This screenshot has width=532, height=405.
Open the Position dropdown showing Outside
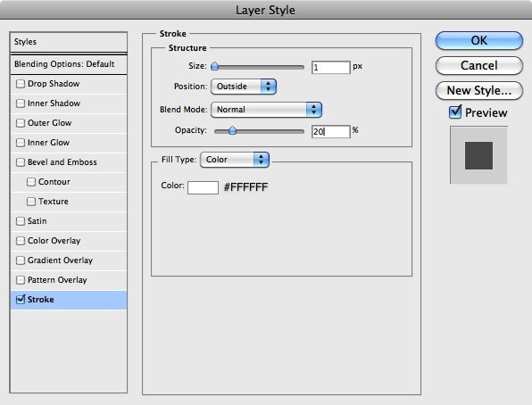point(244,87)
